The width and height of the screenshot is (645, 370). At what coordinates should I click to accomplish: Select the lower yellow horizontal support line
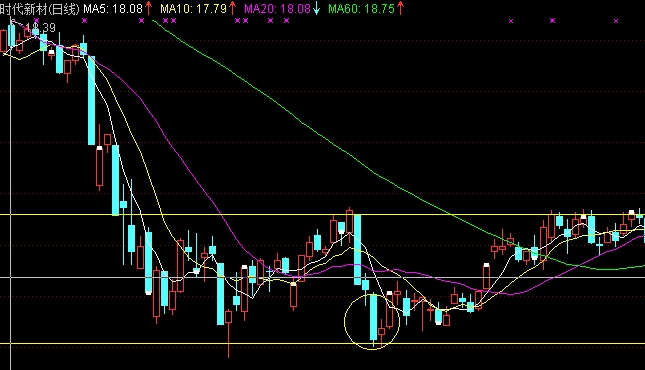point(322,344)
